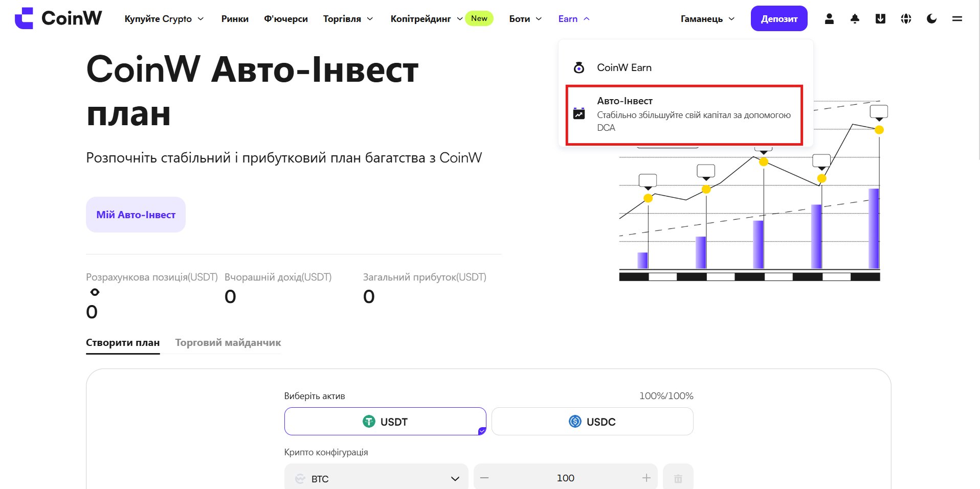The height and width of the screenshot is (489, 980).
Task: Expand the Боти dropdown menu
Action: (x=525, y=19)
